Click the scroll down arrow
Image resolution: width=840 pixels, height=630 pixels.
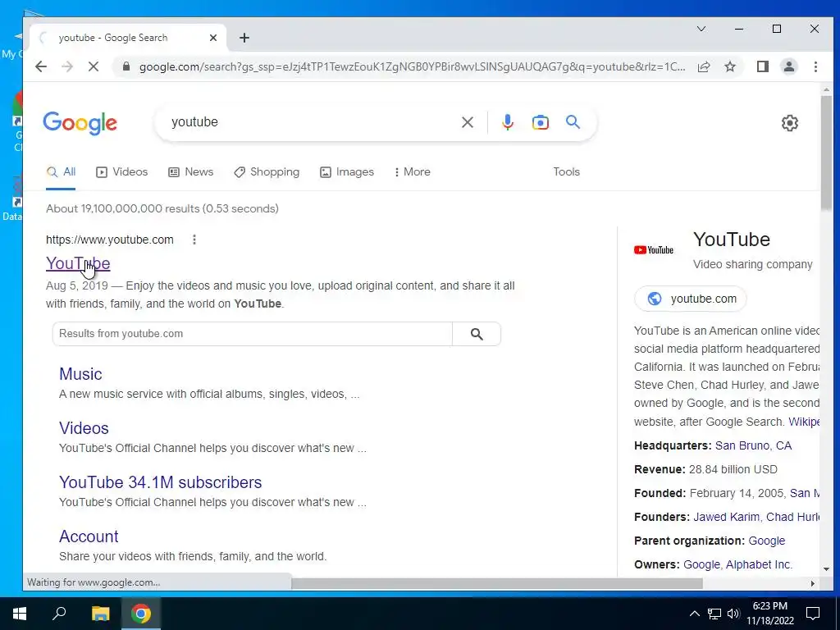(x=825, y=569)
